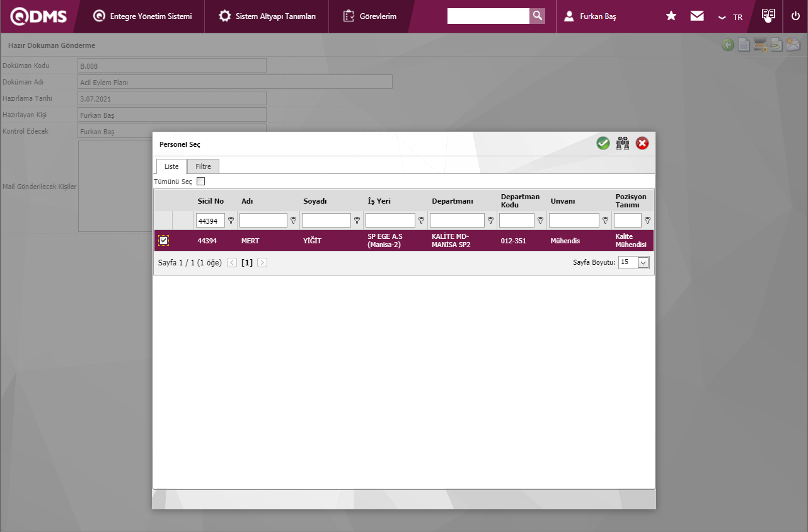The width and height of the screenshot is (808, 532).
Task: Click the scanner with lock icon on the page toolbar
Action: click(760, 45)
